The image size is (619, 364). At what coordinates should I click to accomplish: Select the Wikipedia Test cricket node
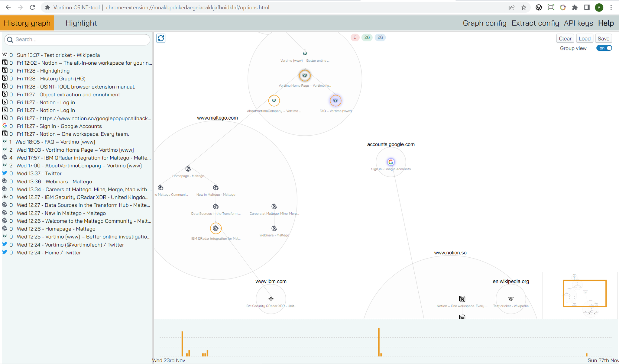pyautogui.click(x=511, y=299)
